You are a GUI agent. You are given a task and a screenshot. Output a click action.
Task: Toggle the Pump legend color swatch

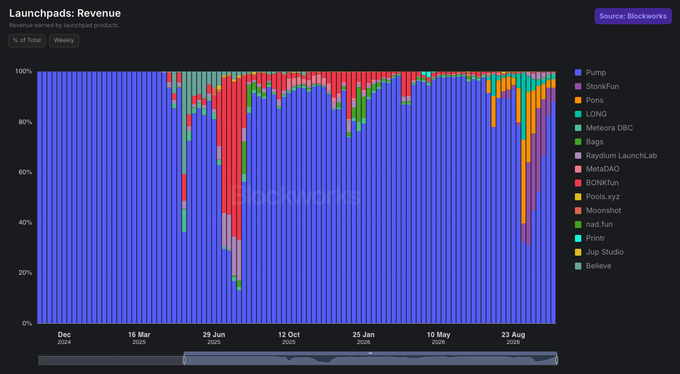[x=578, y=72]
